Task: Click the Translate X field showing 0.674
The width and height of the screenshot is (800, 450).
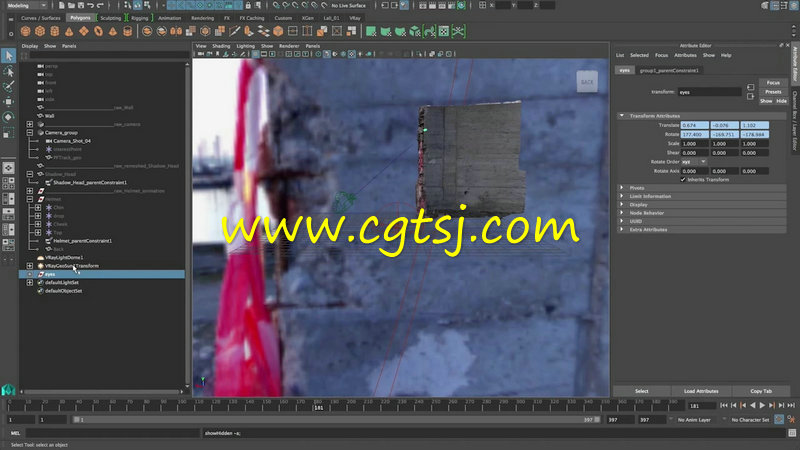Action: tap(694, 125)
